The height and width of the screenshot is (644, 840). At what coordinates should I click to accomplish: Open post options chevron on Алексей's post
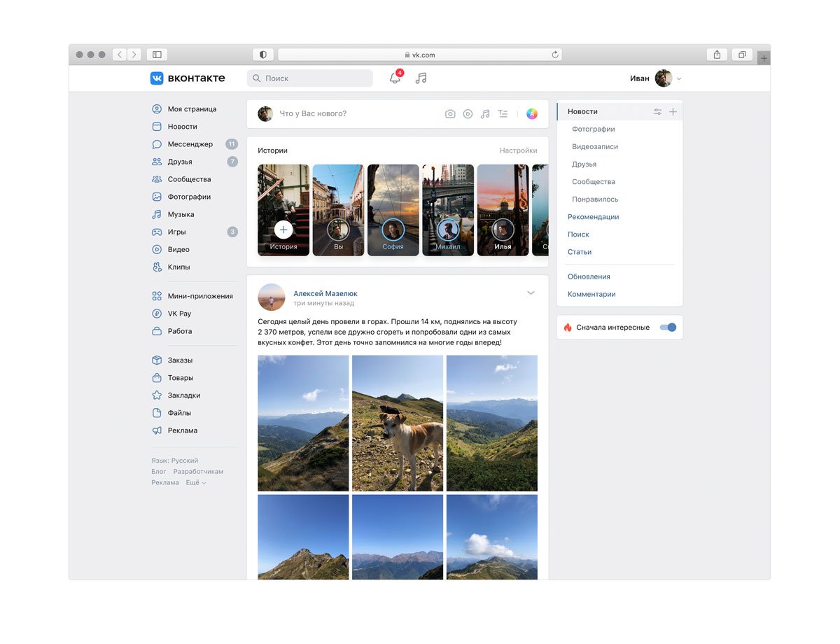[531, 293]
